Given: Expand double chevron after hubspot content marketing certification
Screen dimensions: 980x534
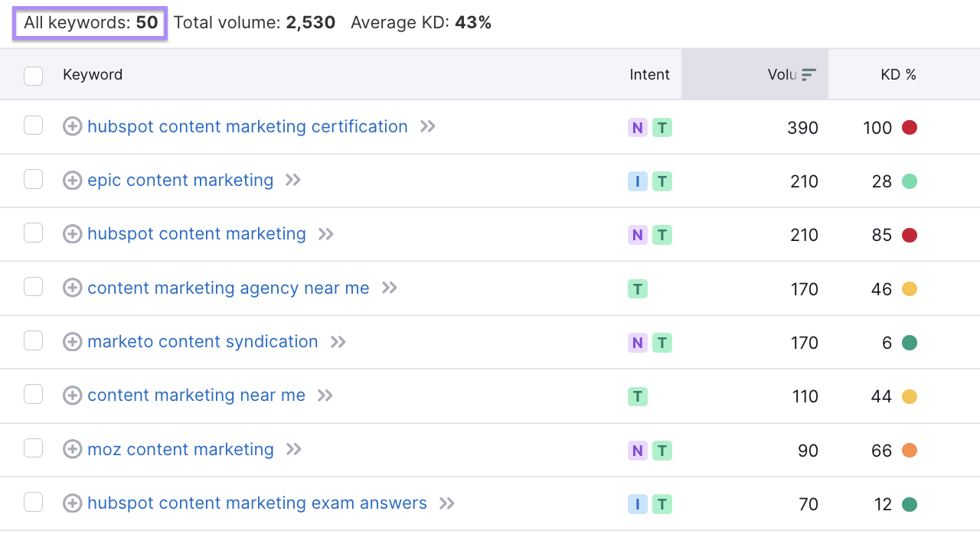Looking at the screenshot, I should pos(428,127).
